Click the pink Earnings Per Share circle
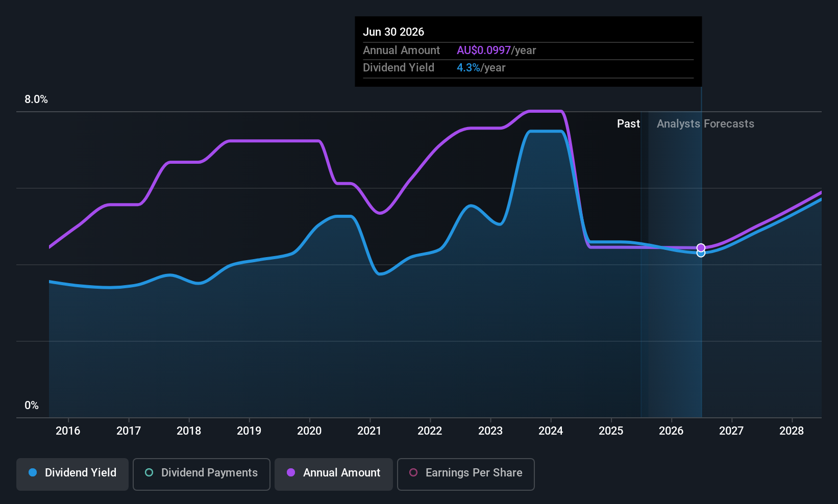Screen dimensions: 838x504 pos(413,472)
